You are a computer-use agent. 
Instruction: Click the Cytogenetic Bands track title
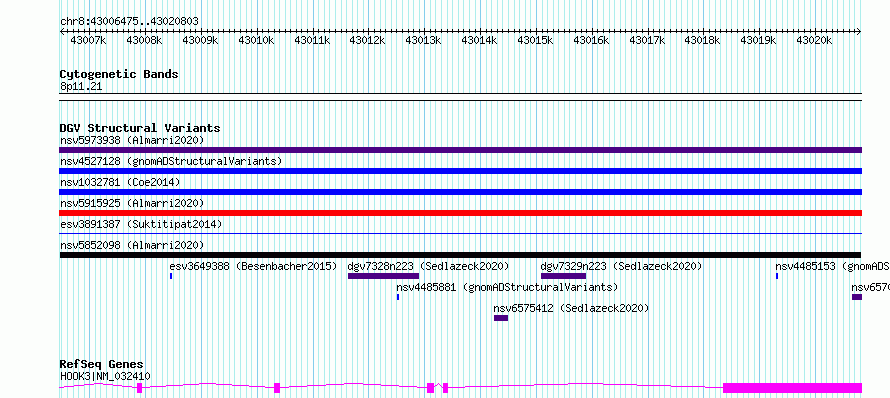coord(119,74)
